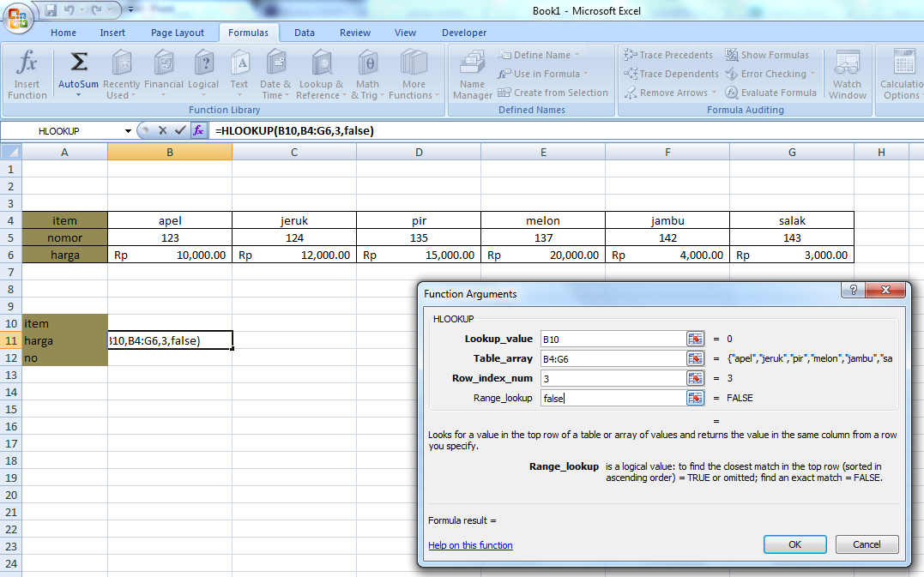Confirm the formula with the Enter checkmark
The height and width of the screenshot is (577, 924).
click(180, 130)
